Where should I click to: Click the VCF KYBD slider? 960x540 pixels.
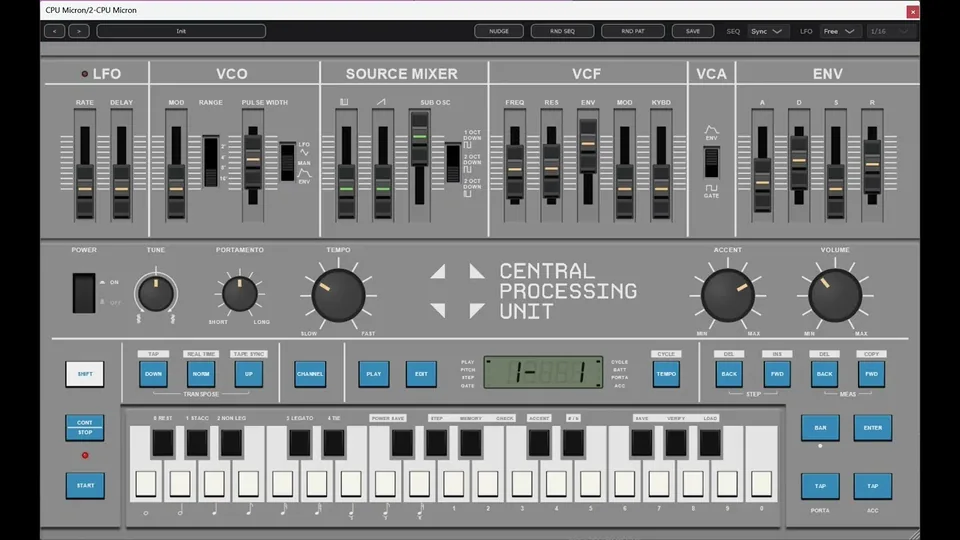(661, 189)
